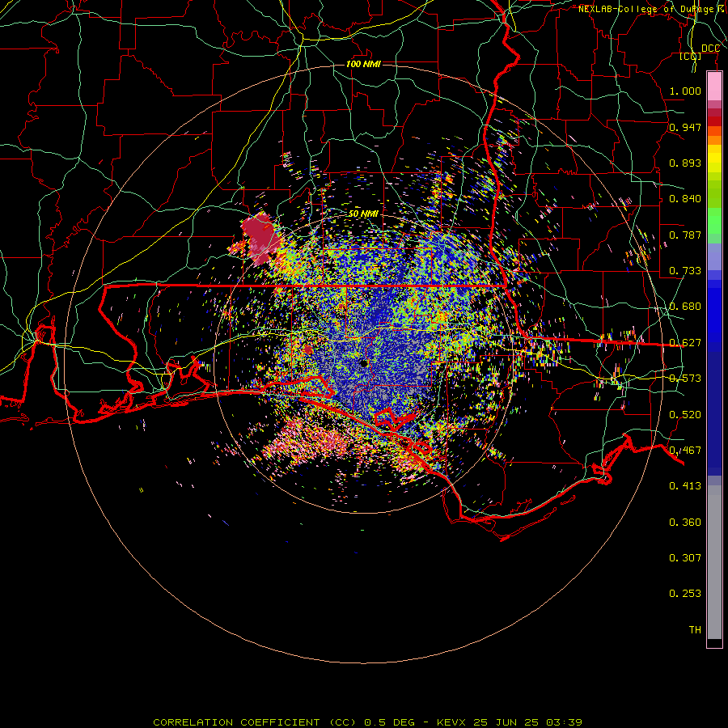Click the TH label at legend bottom
The width and height of the screenshot is (728, 728).
[695, 630]
